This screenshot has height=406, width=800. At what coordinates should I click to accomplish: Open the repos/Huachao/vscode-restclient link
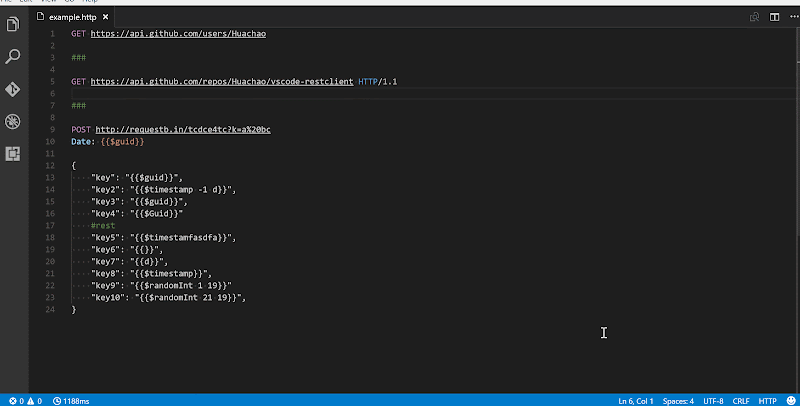(x=222, y=82)
